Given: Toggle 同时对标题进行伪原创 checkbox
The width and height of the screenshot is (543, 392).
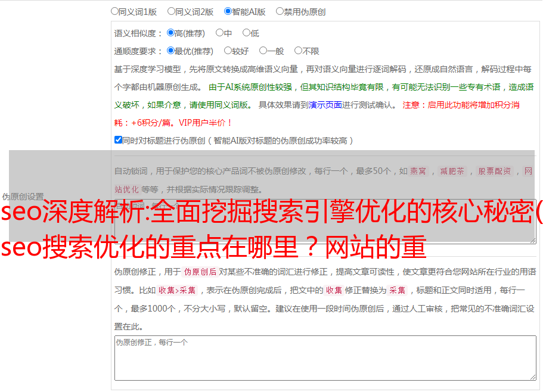Looking at the screenshot, I should [x=118, y=140].
